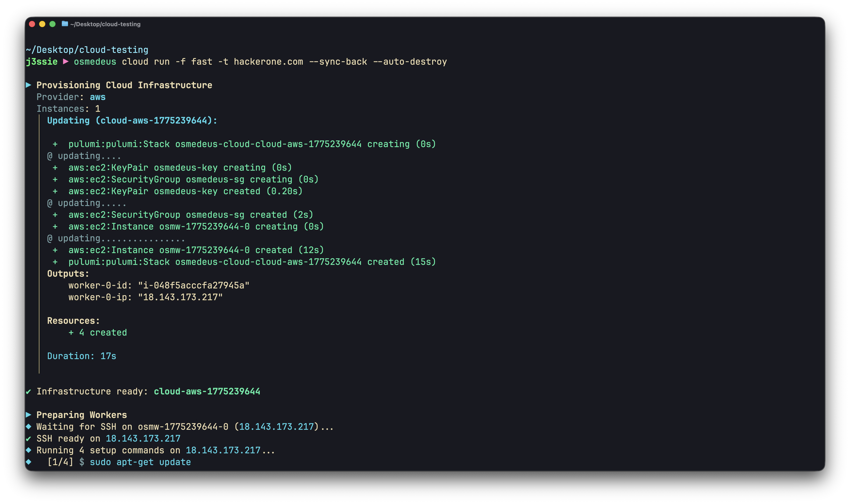Click the worker-0-id instance ID string
Screen dimensions: 850x504
coord(193,285)
